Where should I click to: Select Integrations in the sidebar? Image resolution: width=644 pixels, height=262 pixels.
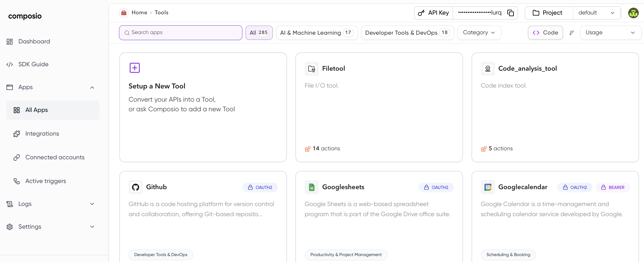[x=42, y=133]
